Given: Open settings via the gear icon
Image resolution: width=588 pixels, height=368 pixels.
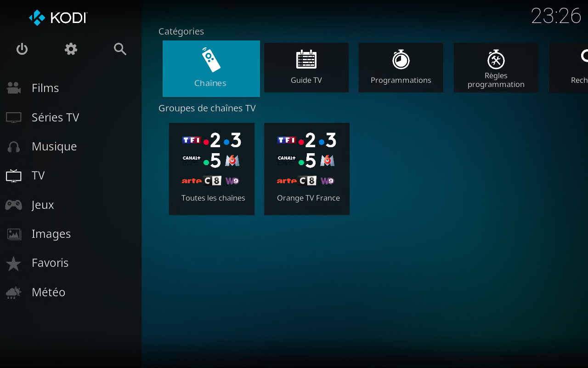Looking at the screenshot, I should [x=71, y=49].
